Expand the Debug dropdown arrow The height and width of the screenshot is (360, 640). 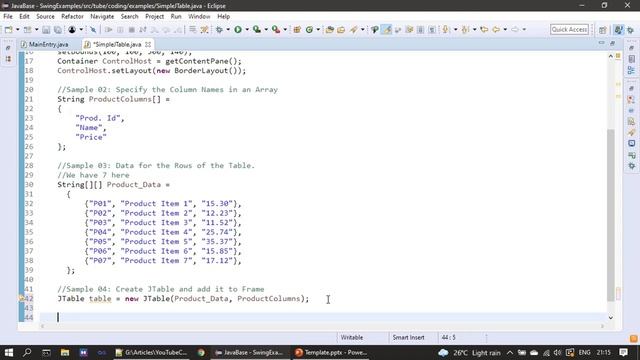pos(228,29)
